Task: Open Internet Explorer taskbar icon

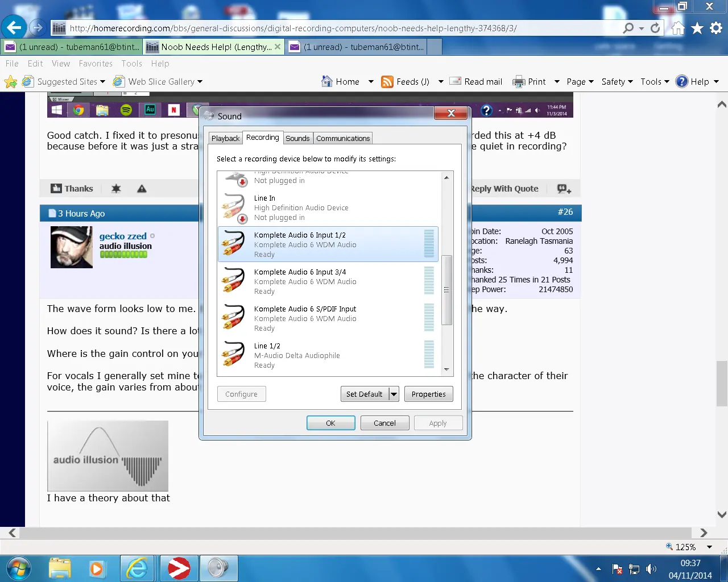Action: pyautogui.click(x=137, y=568)
